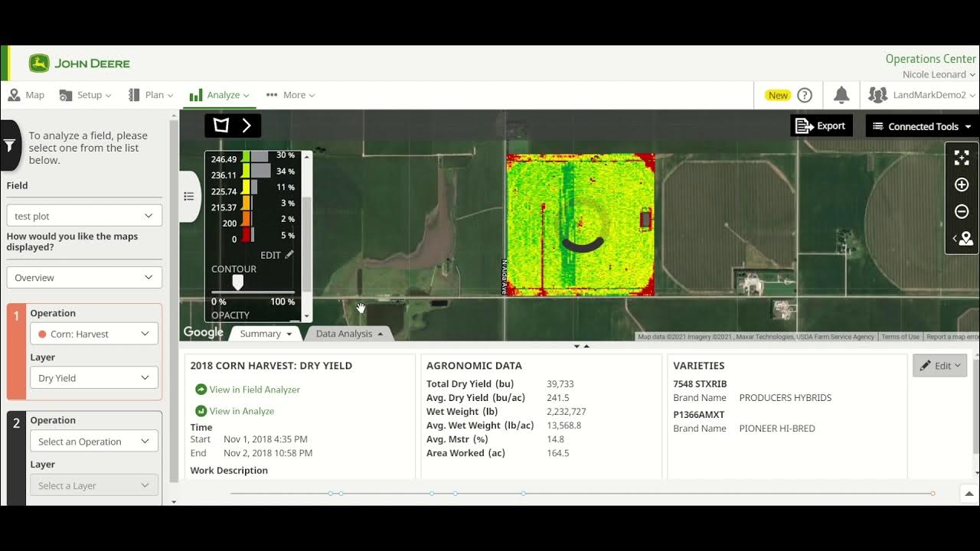Open the Connected Tools dropdown
Screen dimensions: 980x551
point(922,126)
